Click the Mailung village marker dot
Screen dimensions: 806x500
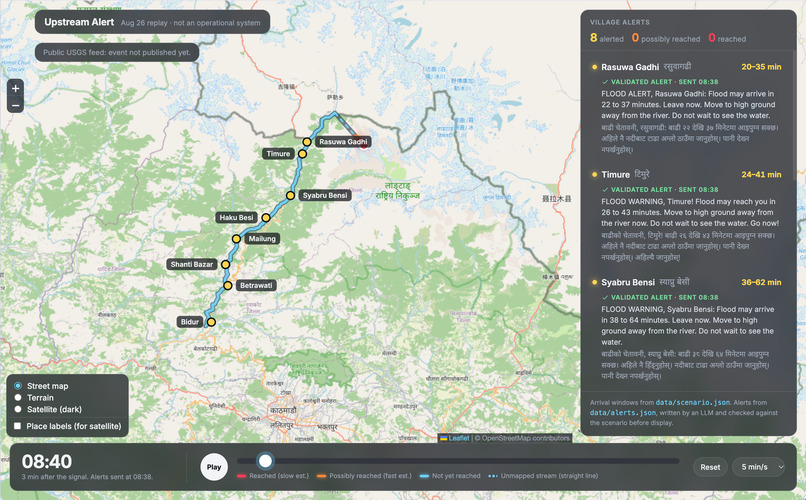[236, 239]
